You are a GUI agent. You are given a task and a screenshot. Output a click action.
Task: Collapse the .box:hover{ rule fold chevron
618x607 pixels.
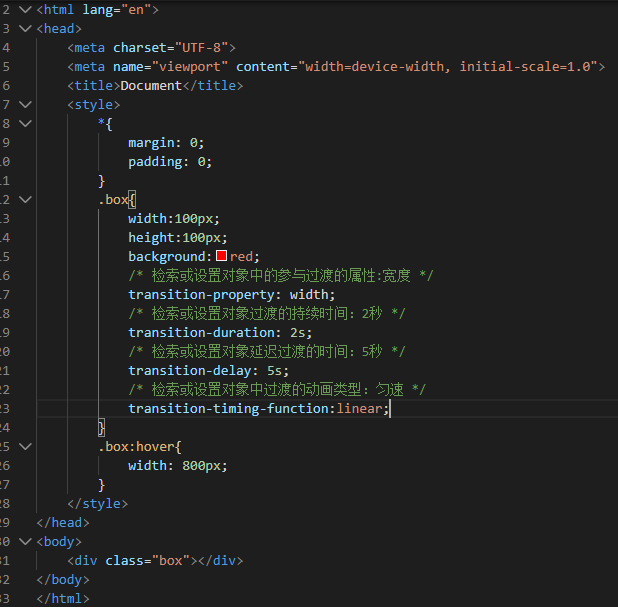(x=25, y=447)
